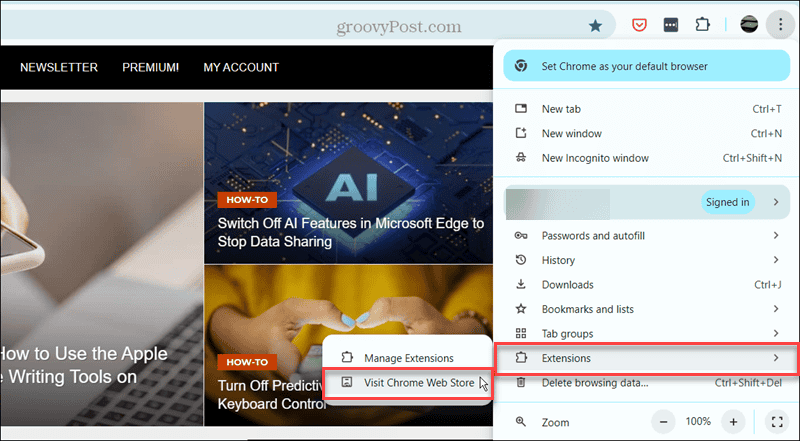
Task: Choose Visit Chrome Web Store entry
Action: point(407,382)
